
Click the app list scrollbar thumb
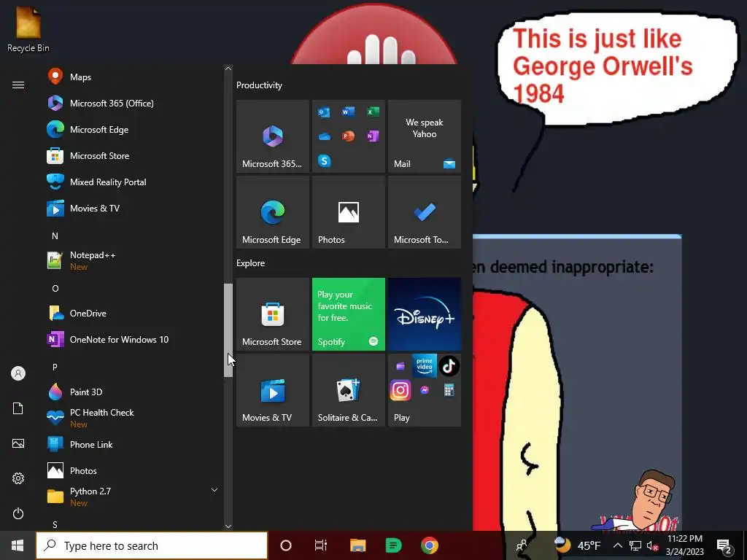[228, 330]
